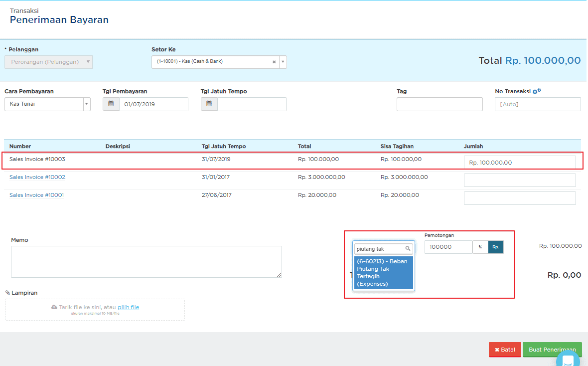Click the No Transaksi settings gear icon
Image resolution: width=588 pixels, height=366 pixels.
[537, 91]
